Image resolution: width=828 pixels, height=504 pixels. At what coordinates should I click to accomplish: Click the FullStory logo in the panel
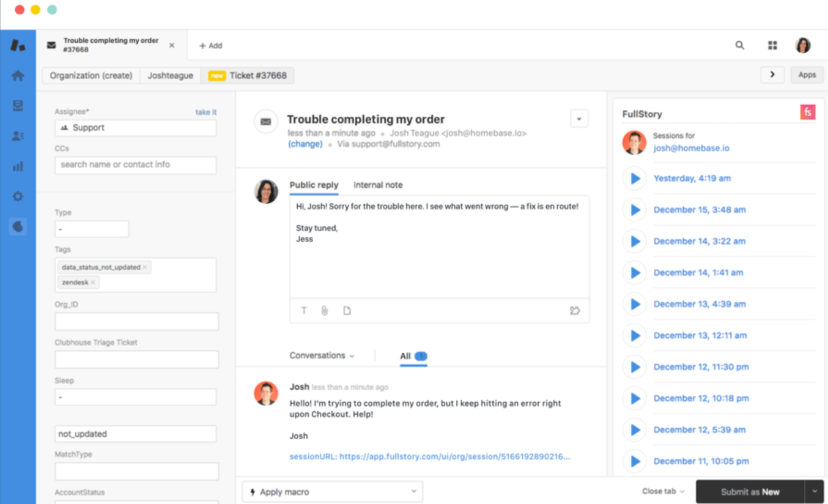[x=807, y=112]
